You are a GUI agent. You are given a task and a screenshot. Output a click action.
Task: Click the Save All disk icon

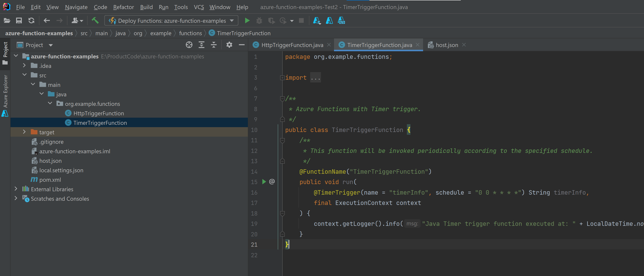19,20
